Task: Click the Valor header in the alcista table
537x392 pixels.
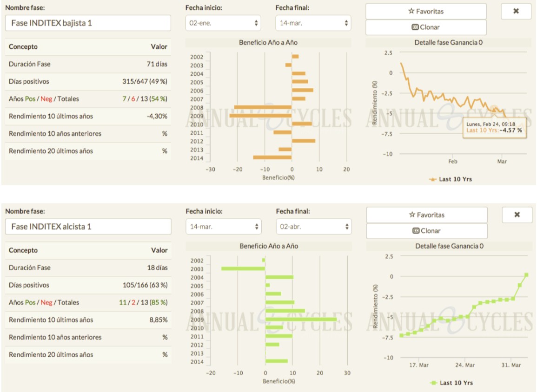Action: click(159, 250)
